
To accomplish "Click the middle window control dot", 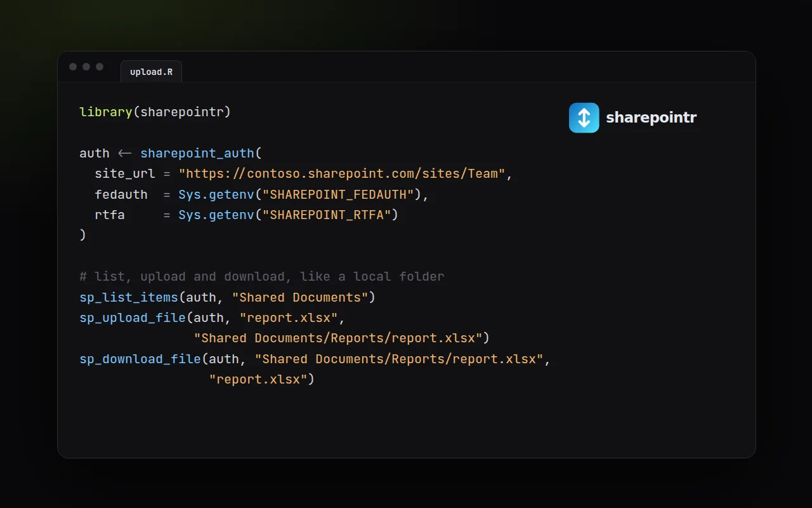I will pyautogui.click(x=86, y=67).
